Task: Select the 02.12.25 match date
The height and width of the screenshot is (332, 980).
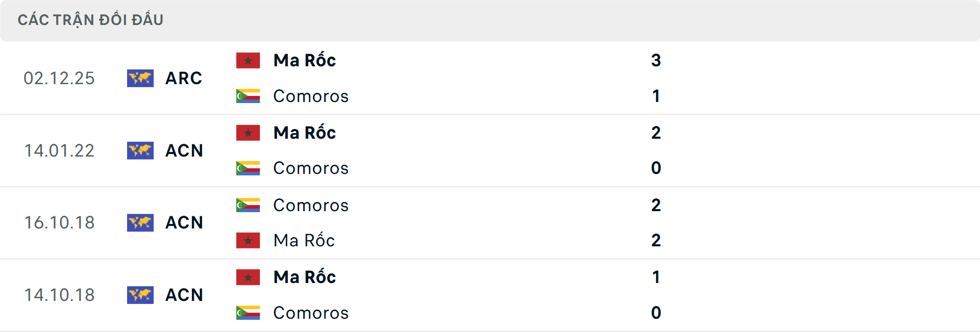Action: 59,78
